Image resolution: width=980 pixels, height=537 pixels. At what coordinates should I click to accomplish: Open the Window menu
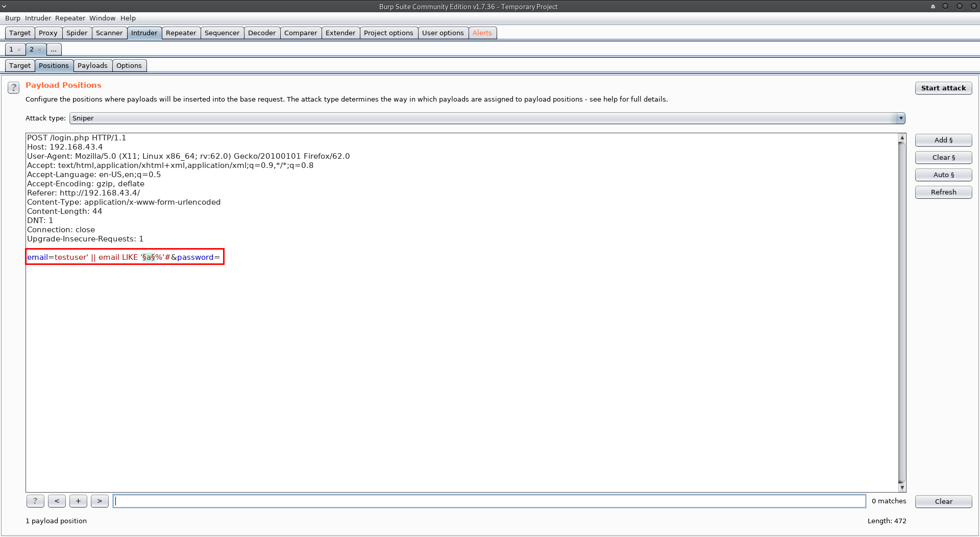click(103, 18)
